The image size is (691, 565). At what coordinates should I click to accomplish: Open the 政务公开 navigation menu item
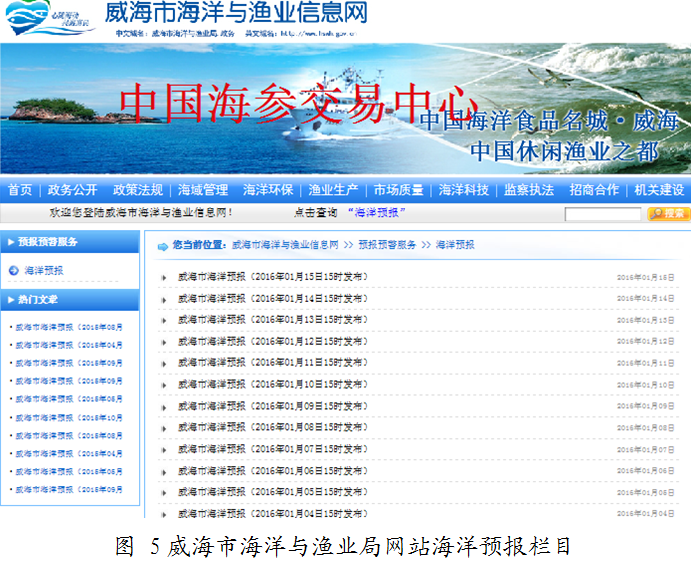click(x=73, y=190)
